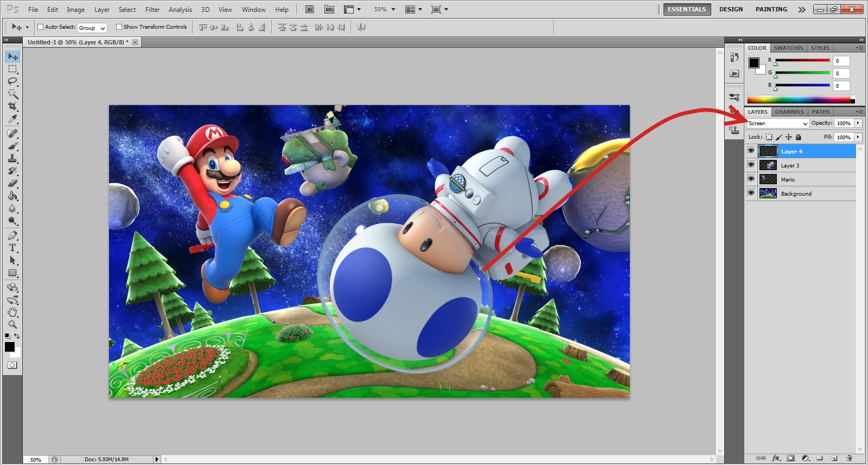Delete layer using the trash icon
The image size is (868, 465).
point(849,458)
